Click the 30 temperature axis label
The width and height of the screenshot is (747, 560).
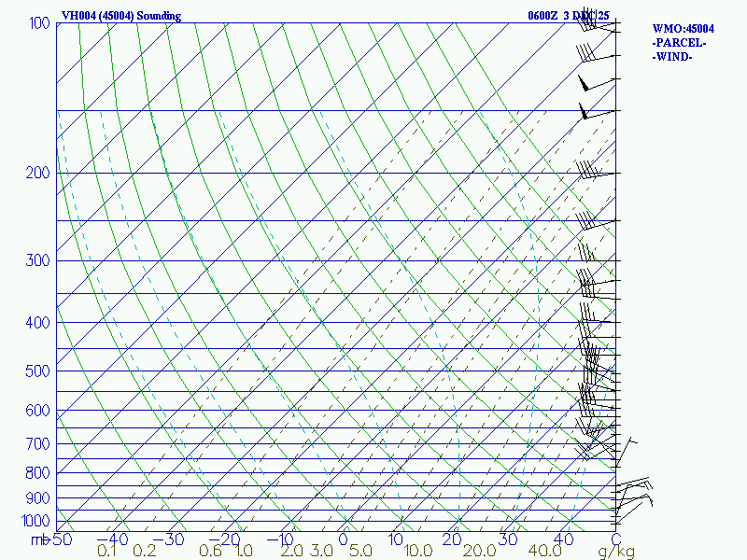coord(508,539)
